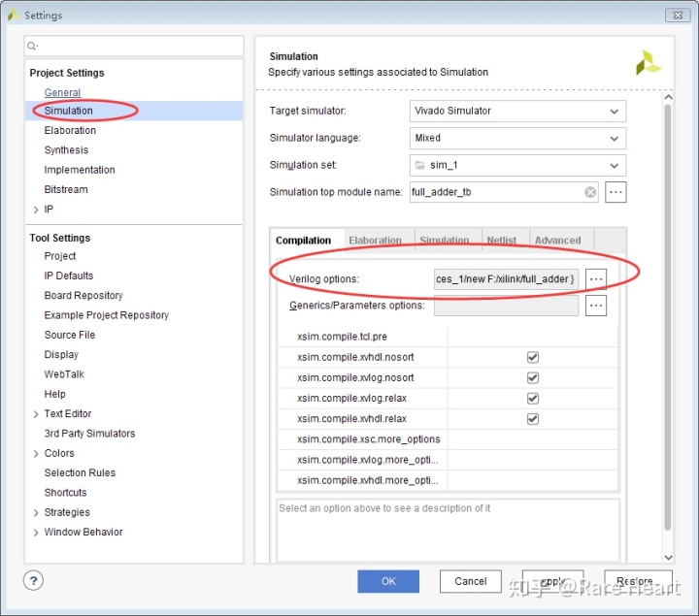Browse for simulation top module name
The width and height of the screenshot is (699, 616).
pyautogui.click(x=616, y=192)
